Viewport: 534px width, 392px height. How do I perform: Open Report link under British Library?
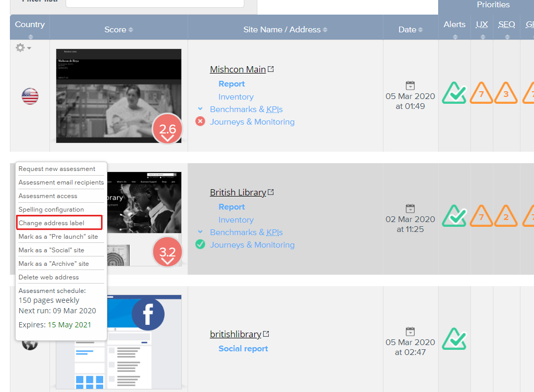pos(232,207)
